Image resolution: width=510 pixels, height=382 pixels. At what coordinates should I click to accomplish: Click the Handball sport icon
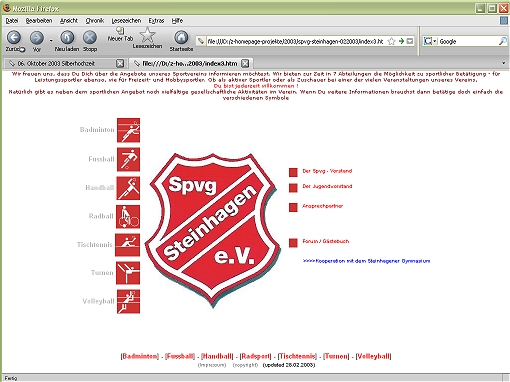128,188
